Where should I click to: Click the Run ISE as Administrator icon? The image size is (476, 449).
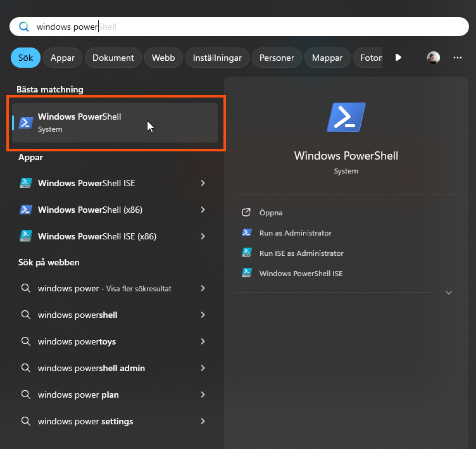click(246, 253)
